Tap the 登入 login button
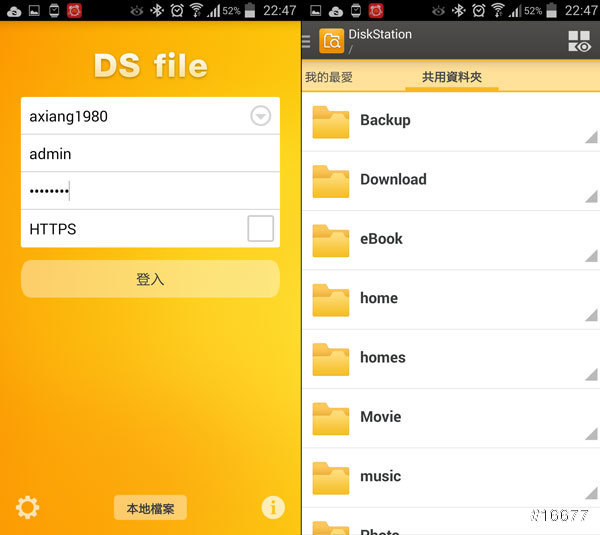This screenshot has width=600, height=535. pyautogui.click(x=150, y=279)
